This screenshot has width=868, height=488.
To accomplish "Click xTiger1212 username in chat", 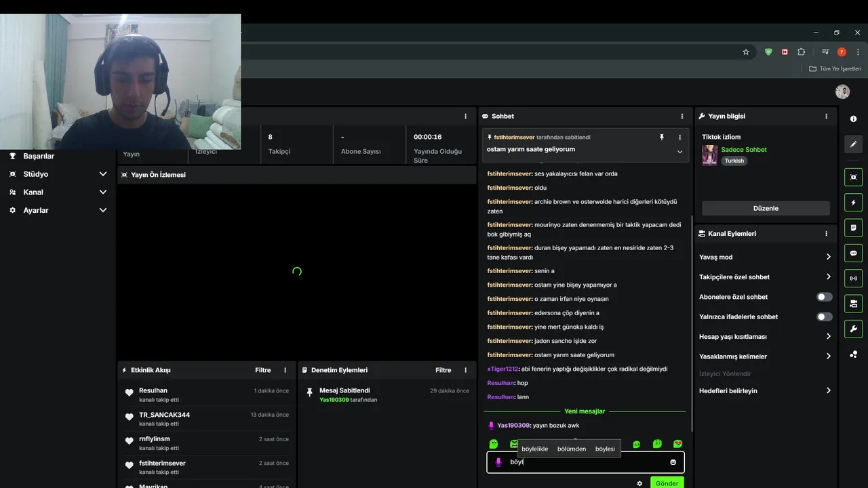I will (x=502, y=369).
